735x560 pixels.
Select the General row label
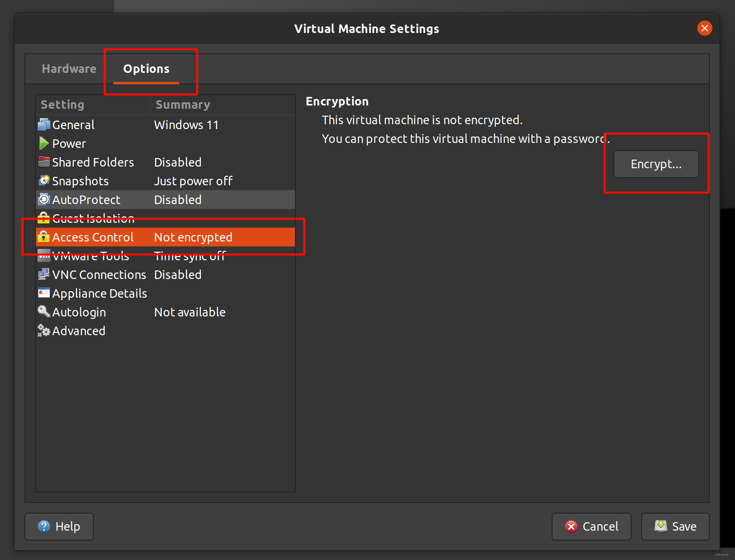(73, 125)
